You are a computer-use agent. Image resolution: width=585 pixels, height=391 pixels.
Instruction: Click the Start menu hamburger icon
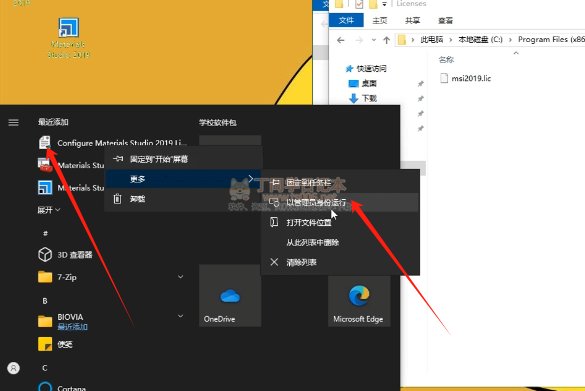point(13,122)
